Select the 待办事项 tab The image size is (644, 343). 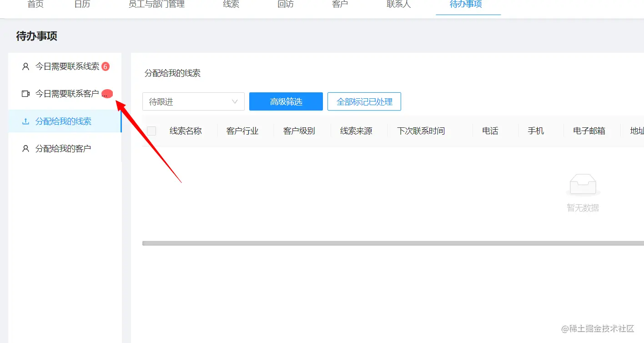pos(466,5)
